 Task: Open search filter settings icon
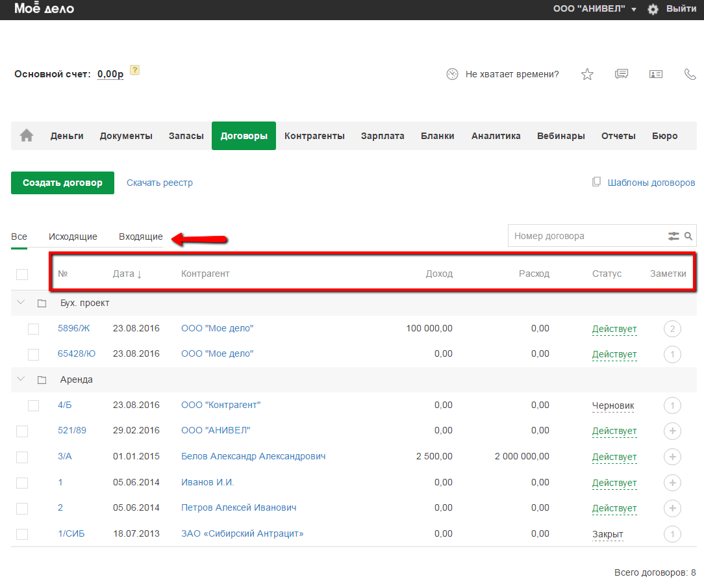tap(673, 236)
